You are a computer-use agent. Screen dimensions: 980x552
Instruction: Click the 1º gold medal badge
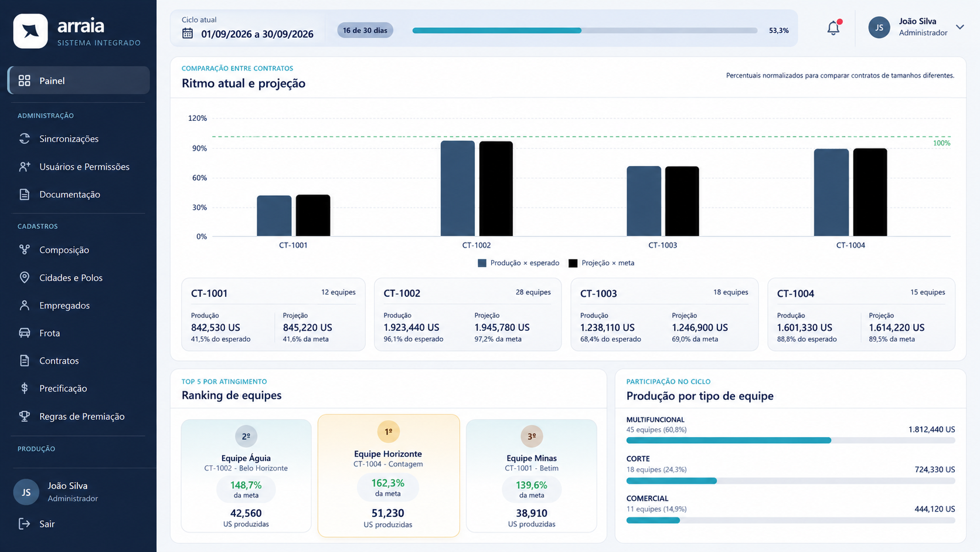click(388, 432)
